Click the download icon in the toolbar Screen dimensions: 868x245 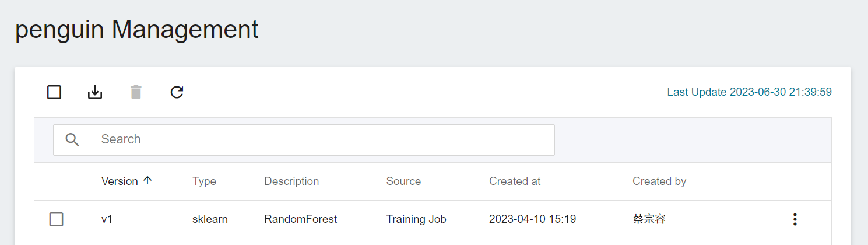[x=95, y=92]
